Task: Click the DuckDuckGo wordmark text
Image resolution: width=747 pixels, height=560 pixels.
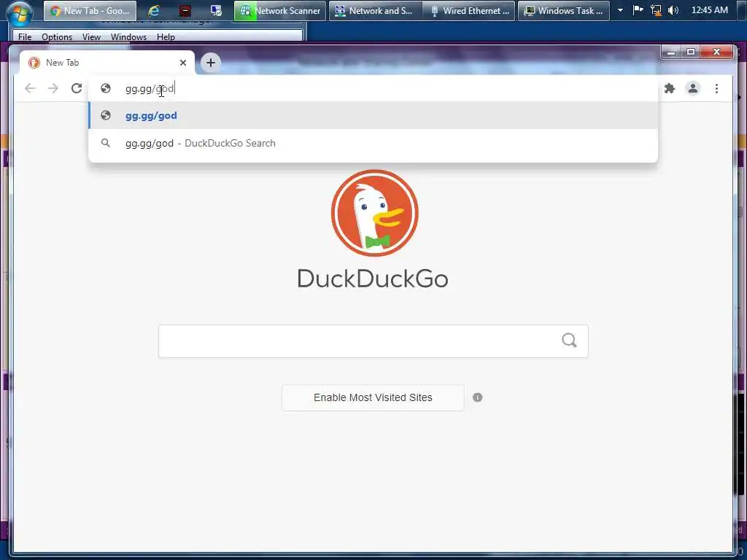Action: tap(373, 279)
